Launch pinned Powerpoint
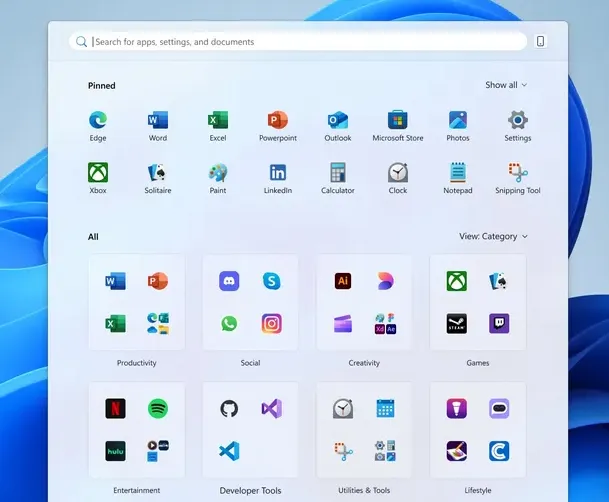Image resolution: width=609 pixels, height=502 pixels. [278, 120]
